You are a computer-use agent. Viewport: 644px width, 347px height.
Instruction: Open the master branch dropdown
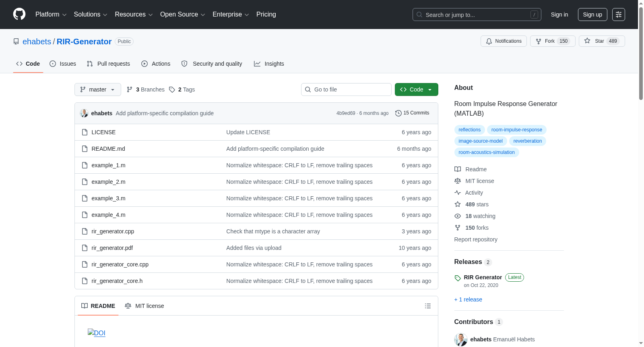point(98,89)
